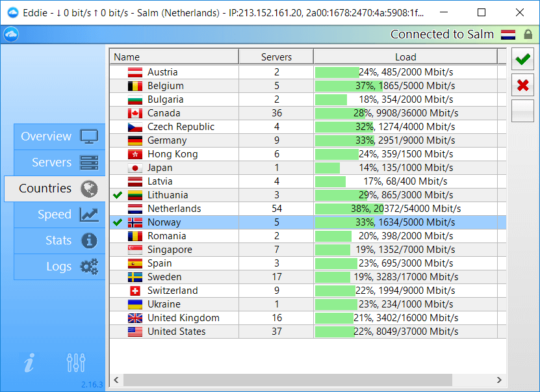Select the Latvia row

coord(308,181)
